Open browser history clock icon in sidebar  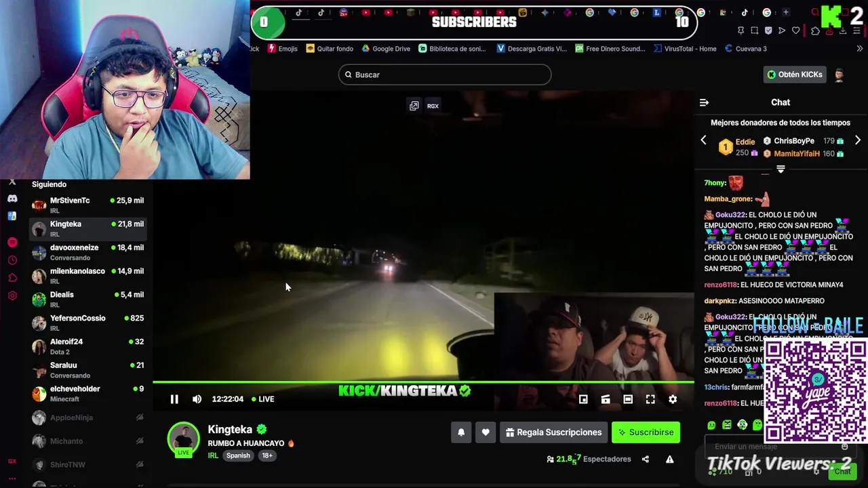pos(12,260)
